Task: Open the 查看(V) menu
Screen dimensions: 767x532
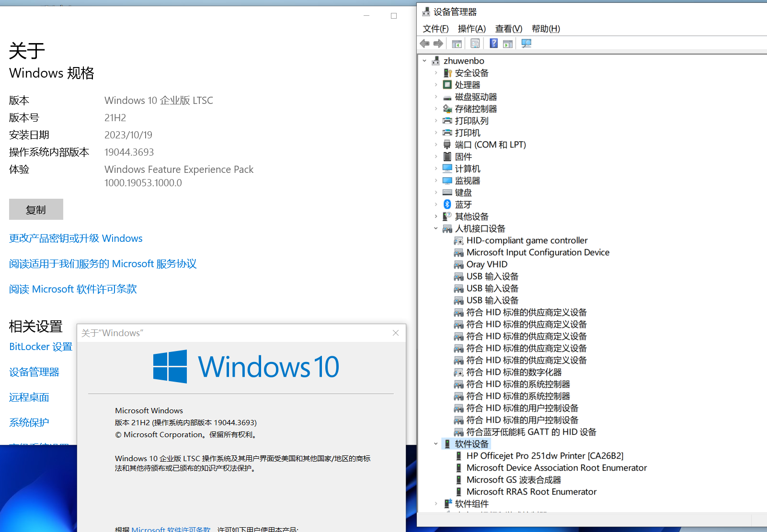Action: [x=508, y=29]
